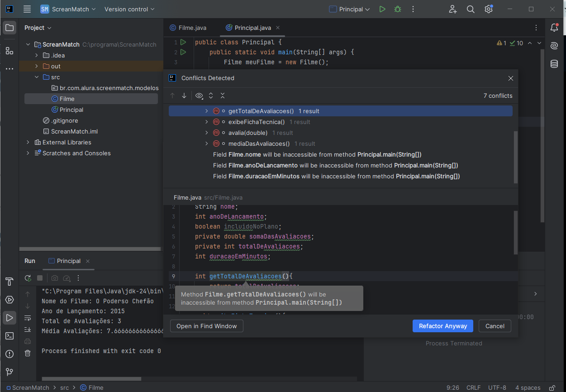Go to next conflict with down arrow

184,96
